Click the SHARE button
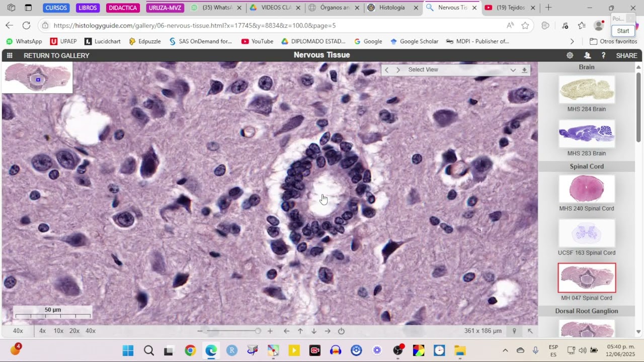Image resolution: width=644 pixels, height=362 pixels. click(626, 55)
